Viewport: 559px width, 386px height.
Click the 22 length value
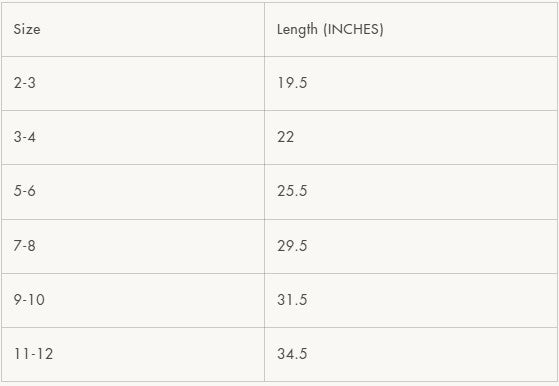point(286,137)
